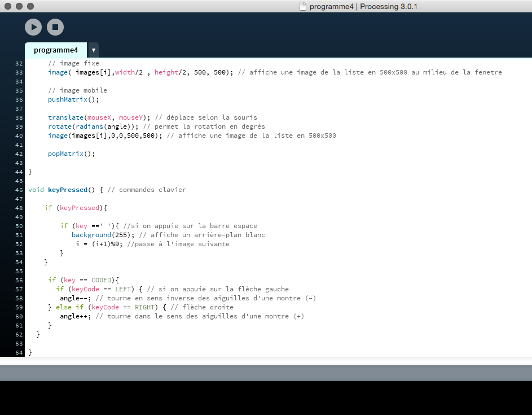The image size is (532, 415).
Task: Click on pushMatrix() call in code
Action: pos(73,99)
